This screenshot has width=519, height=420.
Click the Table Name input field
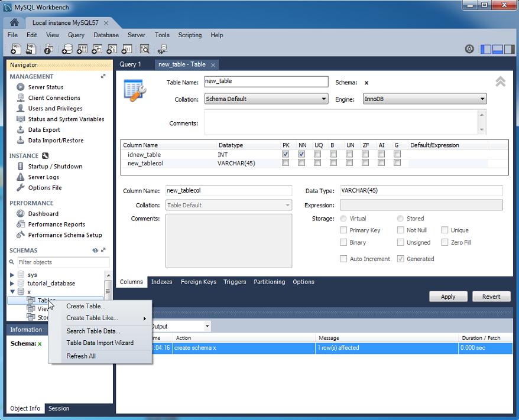click(266, 82)
